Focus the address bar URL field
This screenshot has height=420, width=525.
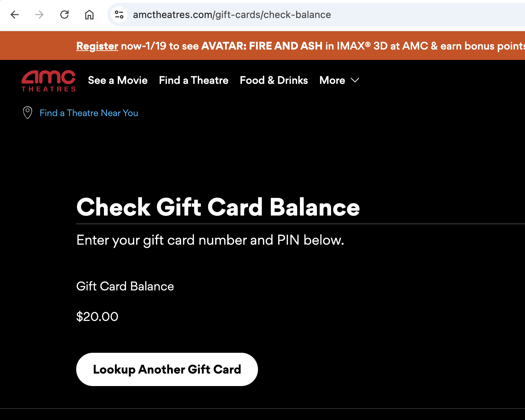point(232,15)
